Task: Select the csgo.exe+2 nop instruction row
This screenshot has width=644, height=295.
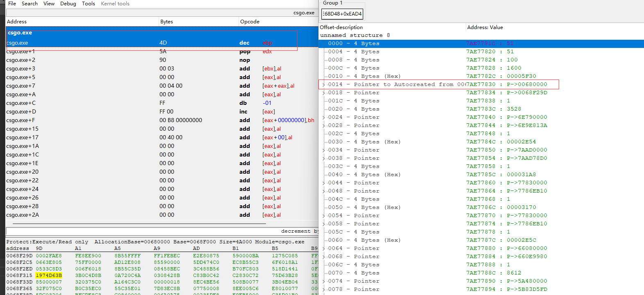Action: pyautogui.click(x=123, y=60)
